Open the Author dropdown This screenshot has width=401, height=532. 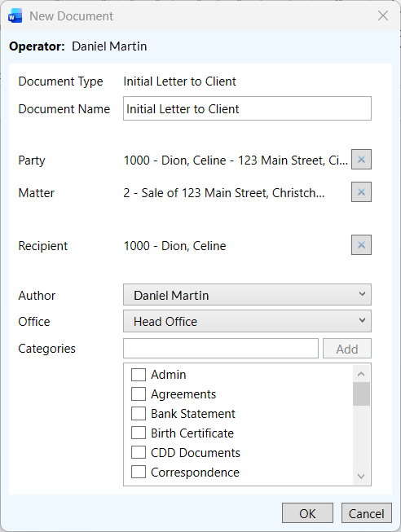click(x=247, y=295)
